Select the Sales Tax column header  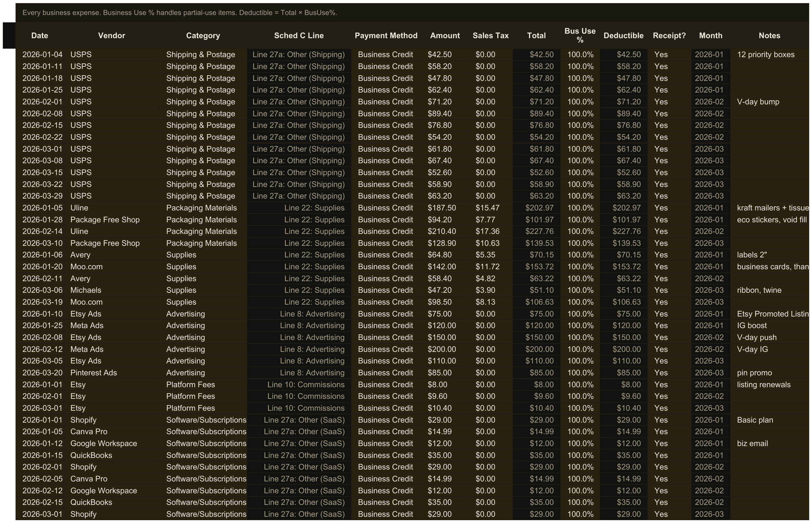[491, 35]
